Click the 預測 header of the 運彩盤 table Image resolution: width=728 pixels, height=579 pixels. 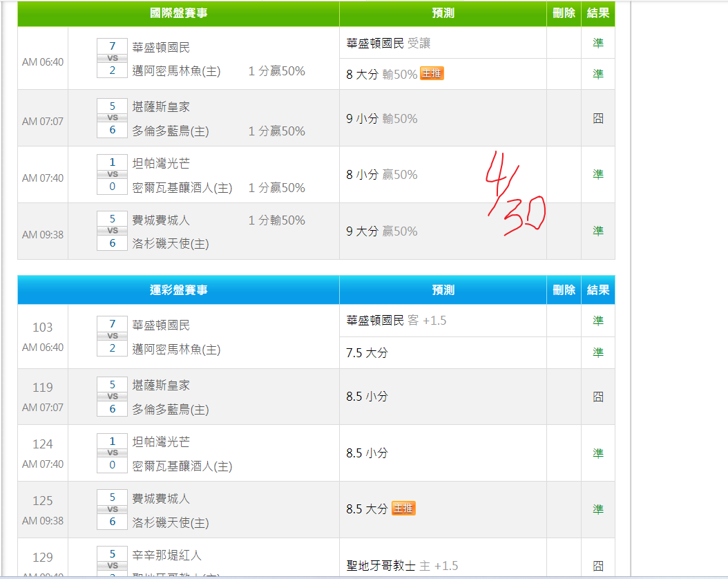(x=443, y=290)
